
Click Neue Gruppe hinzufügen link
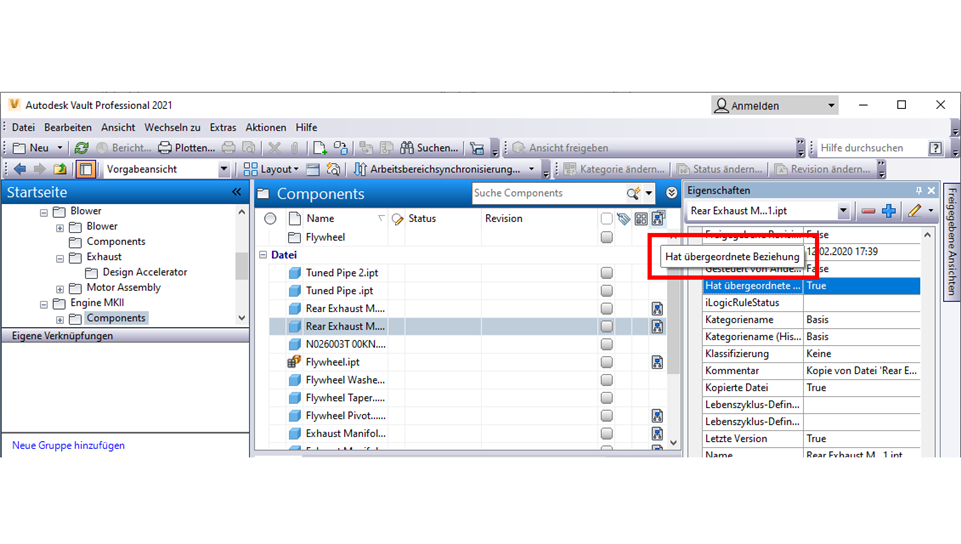point(69,445)
